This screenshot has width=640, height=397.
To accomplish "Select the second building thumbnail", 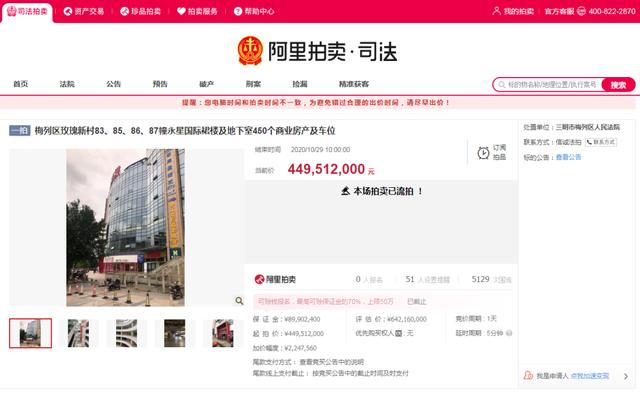I will 78,333.
